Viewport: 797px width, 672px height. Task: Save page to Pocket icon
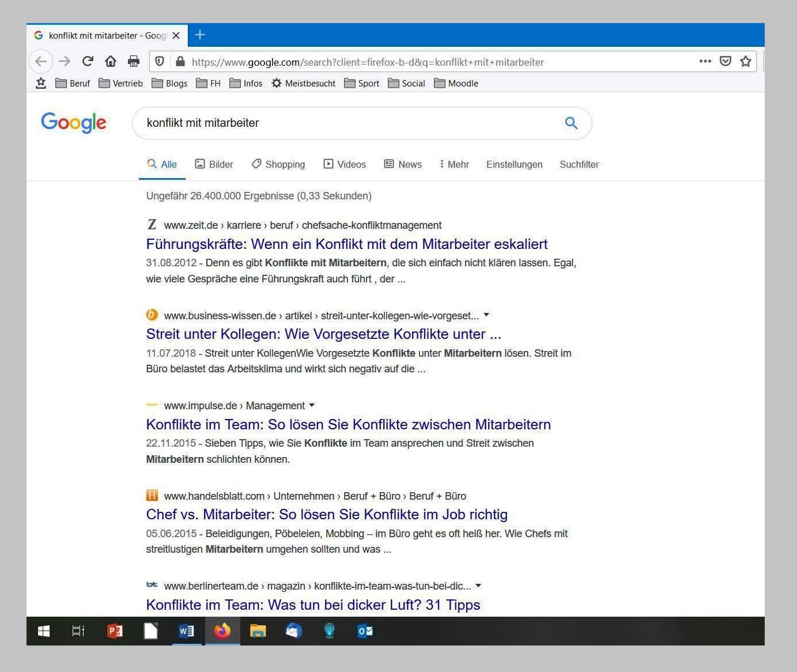pyautogui.click(x=726, y=61)
